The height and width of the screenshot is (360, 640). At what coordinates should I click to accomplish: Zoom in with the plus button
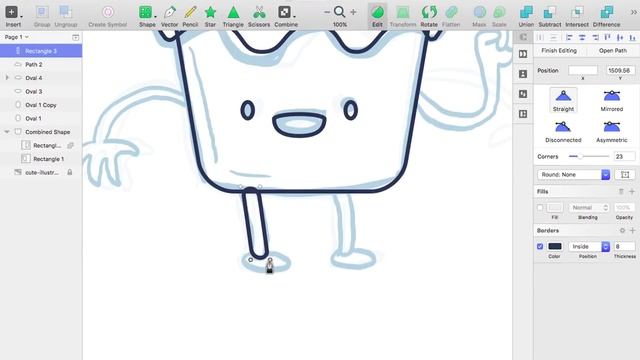(x=353, y=12)
